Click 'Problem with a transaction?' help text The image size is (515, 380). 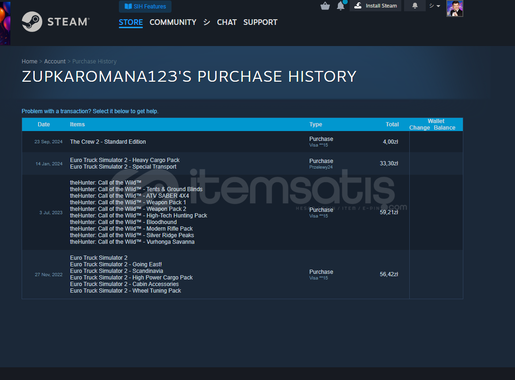[x=90, y=111]
